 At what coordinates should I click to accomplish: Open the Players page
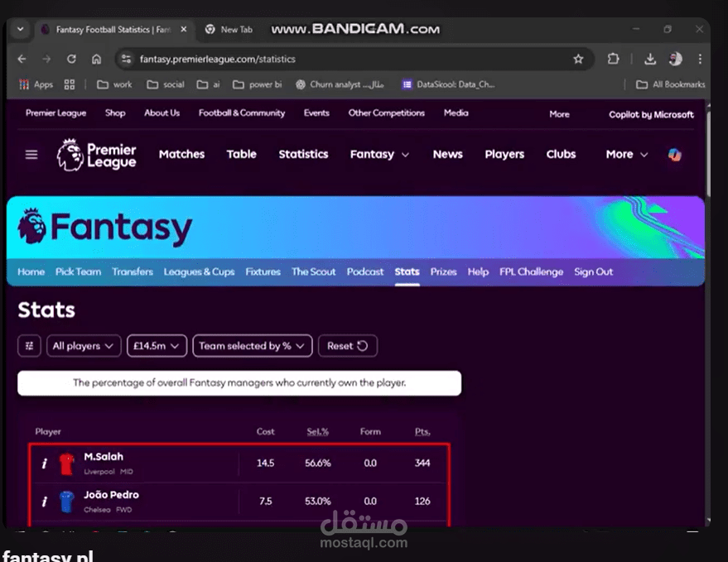(x=504, y=154)
